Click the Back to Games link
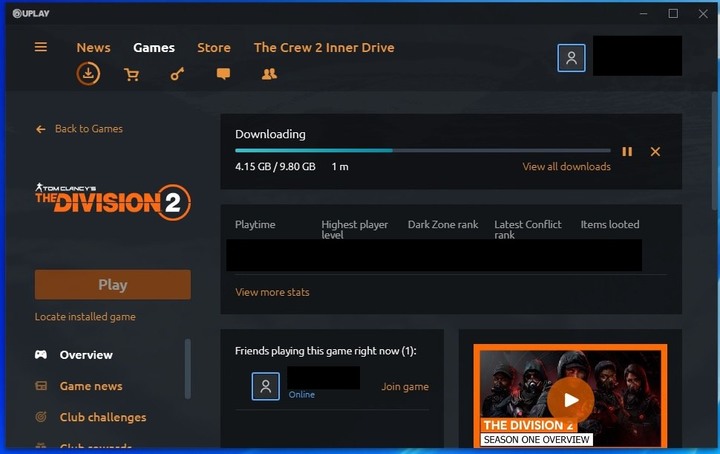The height and width of the screenshot is (454, 720). tap(89, 129)
